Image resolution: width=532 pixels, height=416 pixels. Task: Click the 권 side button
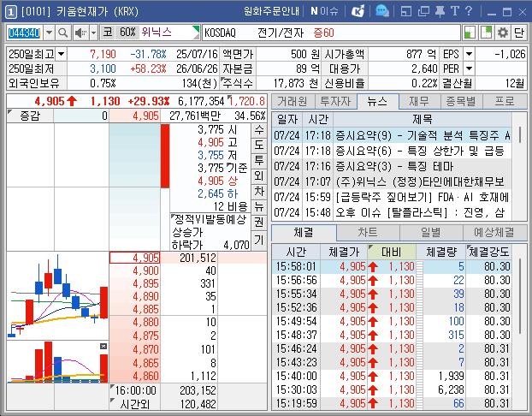(259, 222)
